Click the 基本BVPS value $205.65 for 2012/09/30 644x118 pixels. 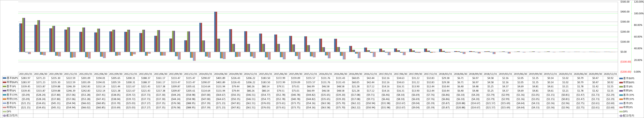coord(116,78)
